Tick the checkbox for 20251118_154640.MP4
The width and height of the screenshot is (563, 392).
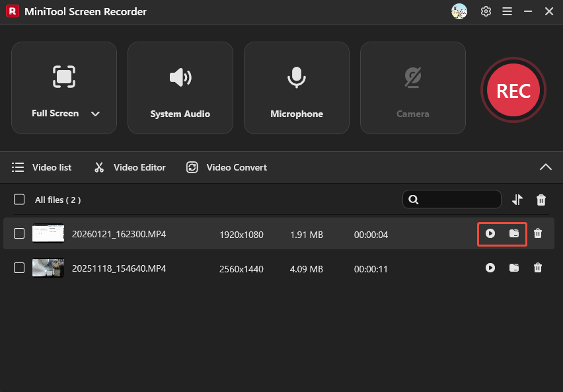pos(19,268)
